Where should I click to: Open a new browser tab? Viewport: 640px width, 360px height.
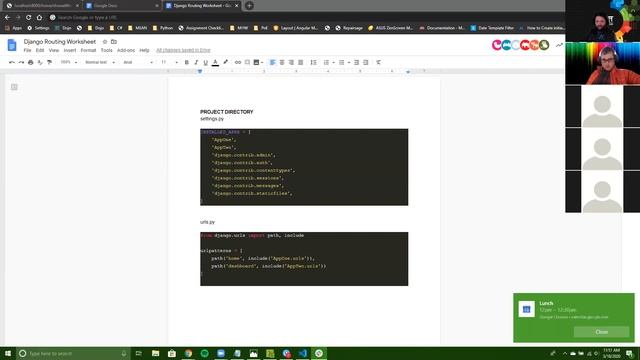(x=249, y=6)
